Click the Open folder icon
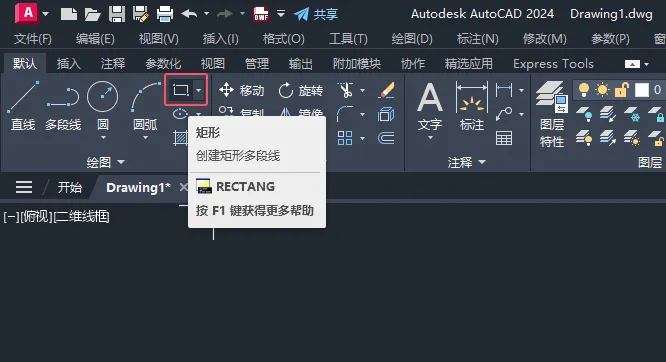This screenshot has height=362, width=666. pyautogui.click(x=92, y=14)
